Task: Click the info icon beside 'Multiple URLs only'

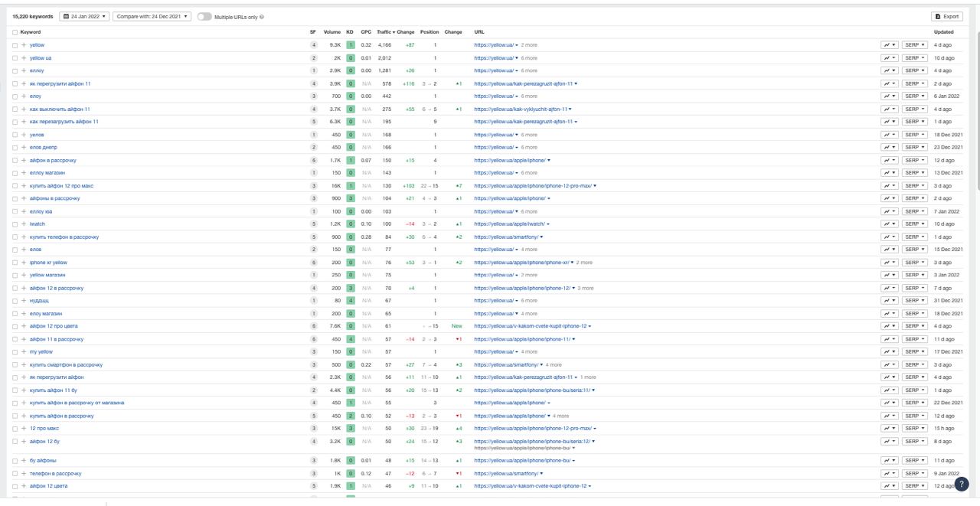Action: 262,17
